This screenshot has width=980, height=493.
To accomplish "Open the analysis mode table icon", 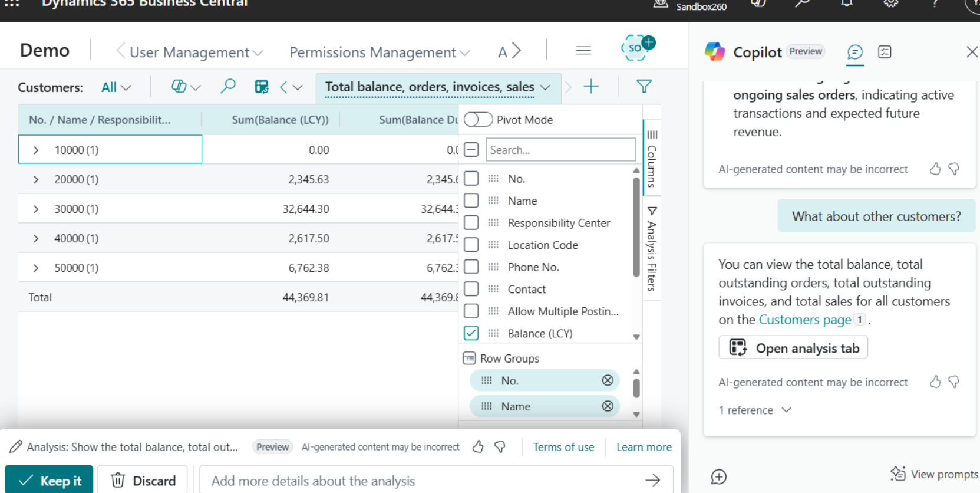I will click(x=261, y=87).
